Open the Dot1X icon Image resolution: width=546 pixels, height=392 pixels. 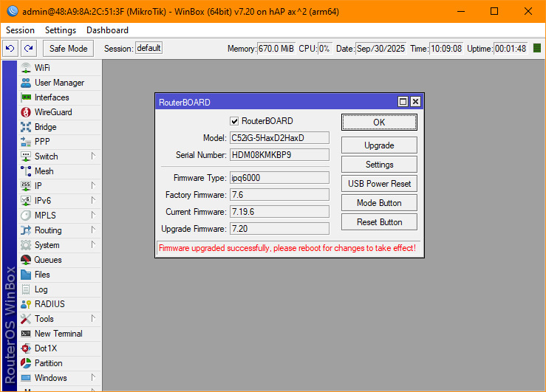[x=26, y=348]
